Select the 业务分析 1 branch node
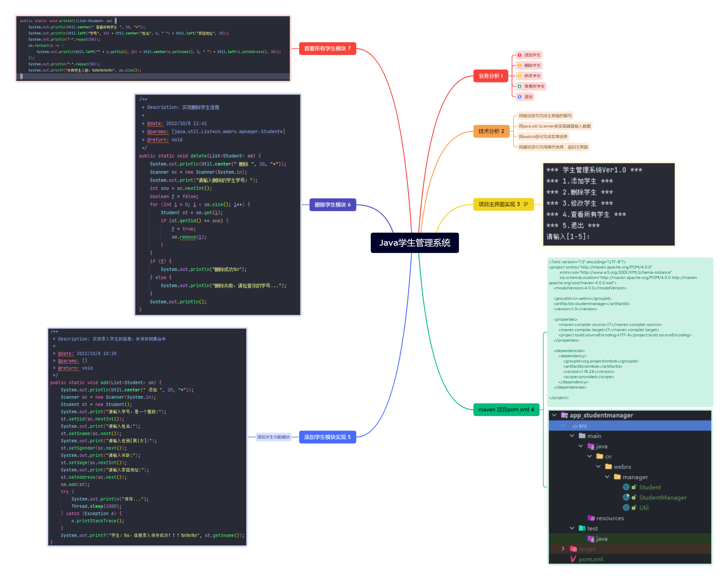The height and width of the screenshot is (580, 728). coord(491,76)
